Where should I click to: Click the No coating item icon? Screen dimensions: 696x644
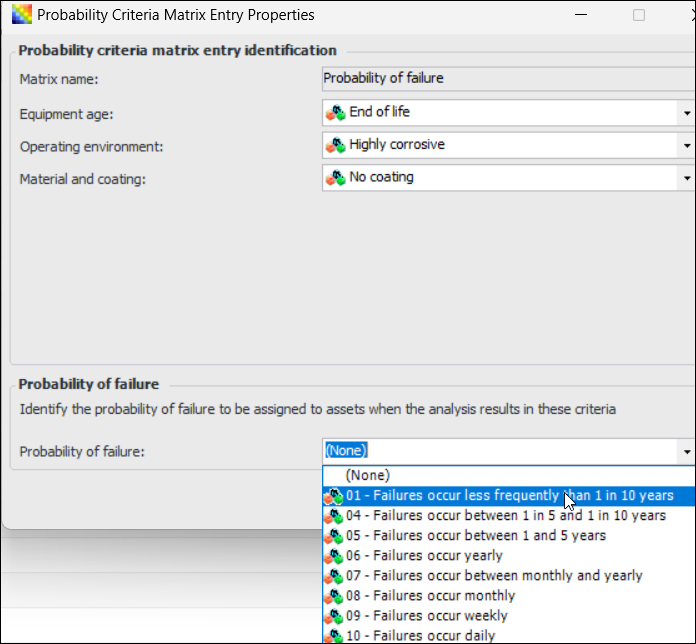[x=335, y=178]
